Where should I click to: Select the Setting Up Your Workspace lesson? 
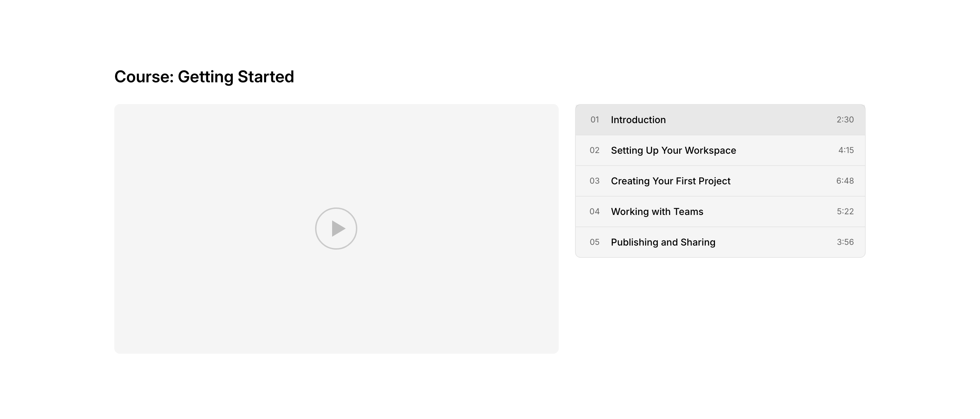(x=673, y=151)
